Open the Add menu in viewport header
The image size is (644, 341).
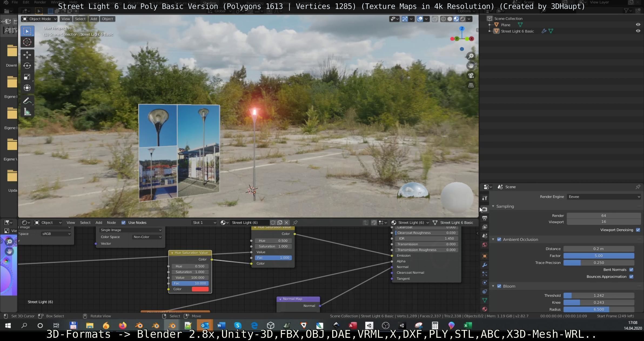[93, 19]
